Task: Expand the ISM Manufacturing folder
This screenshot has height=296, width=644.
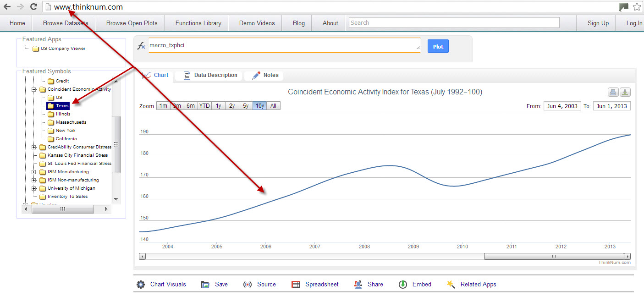Action: 34,172
